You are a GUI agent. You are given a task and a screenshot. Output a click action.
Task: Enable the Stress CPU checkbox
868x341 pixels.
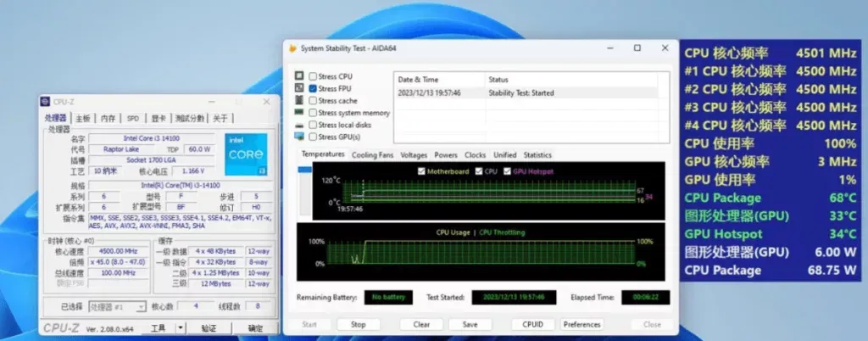(313, 76)
